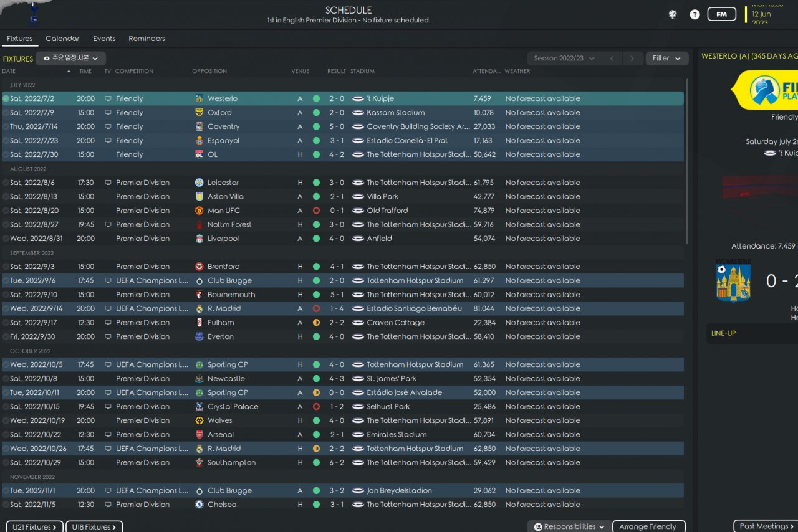Click draw result indicator for Fulham match

[316, 323]
